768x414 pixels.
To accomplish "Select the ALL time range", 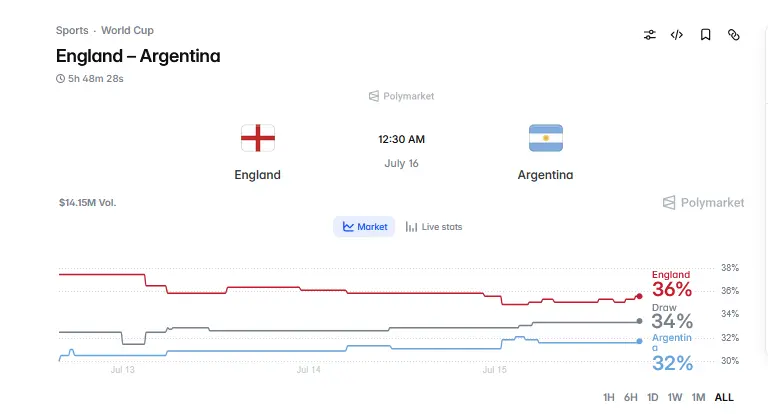I will [724, 397].
